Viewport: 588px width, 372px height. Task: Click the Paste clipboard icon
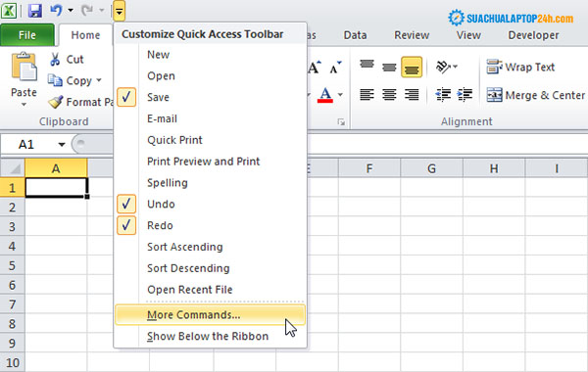click(24, 67)
